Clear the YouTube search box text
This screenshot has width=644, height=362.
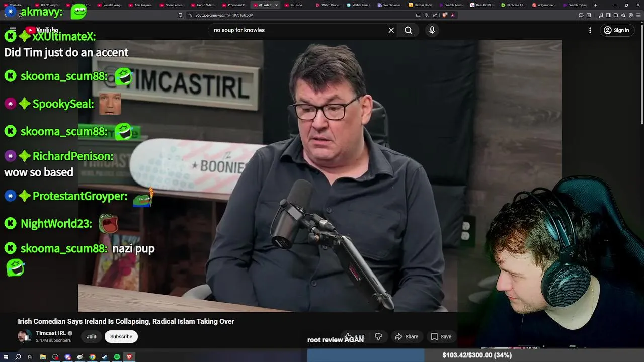(x=391, y=30)
